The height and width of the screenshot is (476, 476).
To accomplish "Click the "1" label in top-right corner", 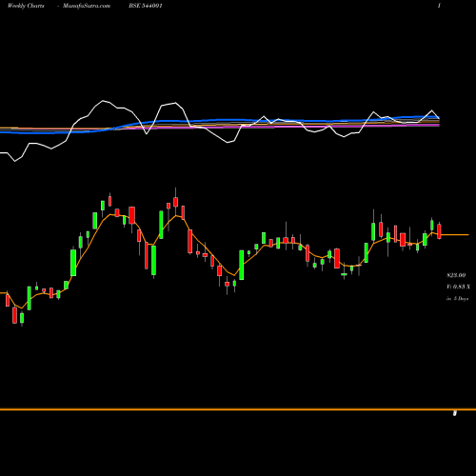I will click(x=439, y=6).
